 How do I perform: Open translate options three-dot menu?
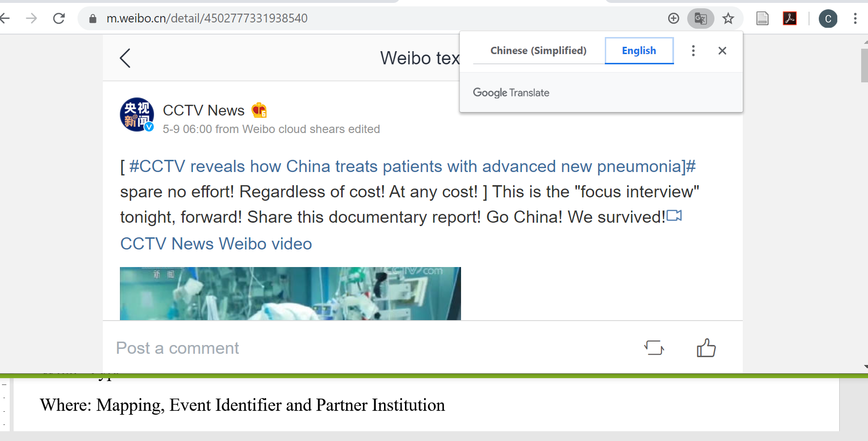[x=693, y=51]
